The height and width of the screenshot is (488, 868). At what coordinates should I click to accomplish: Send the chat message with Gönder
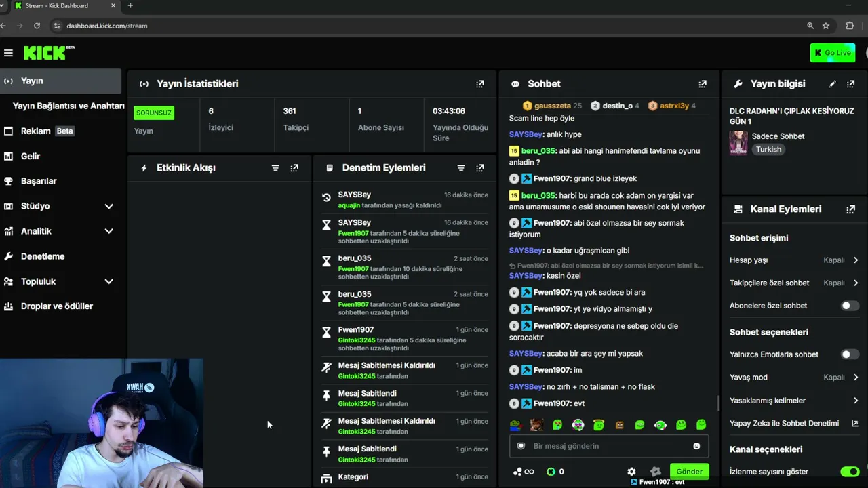(689, 472)
